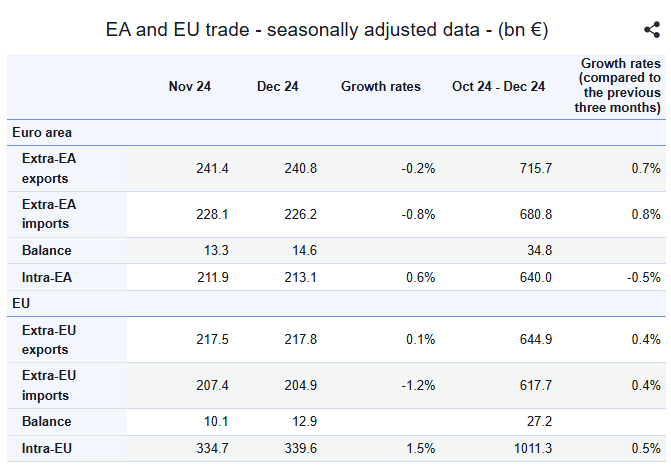This screenshot has height=472, width=671.
Task: Click the Extra-EA imports row label
Action: click(x=49, y=214)
